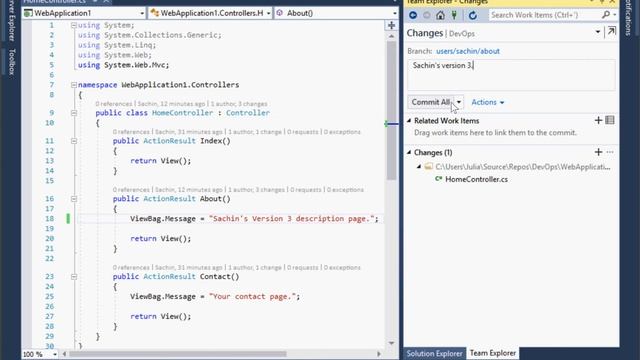Add work item with plus icon
Screen dimensions: 640x360
[x=598, y=120]
